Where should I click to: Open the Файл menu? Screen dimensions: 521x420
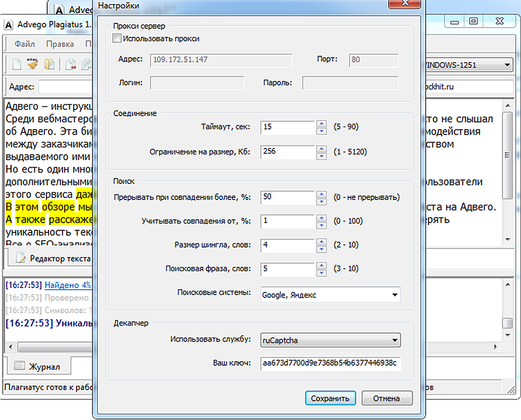click(x=25, y=44)
